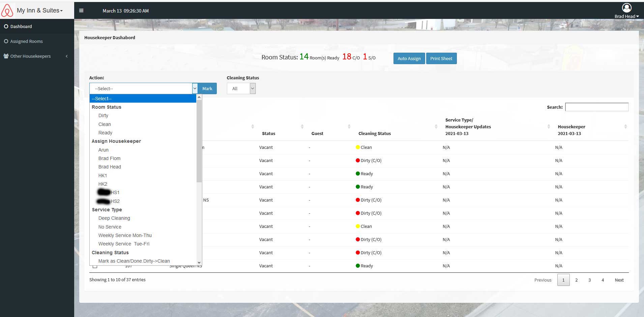The height and width of the screenshot is (317, 644).
Task: Assign housekeeper HK1
Action: point(103,176)
